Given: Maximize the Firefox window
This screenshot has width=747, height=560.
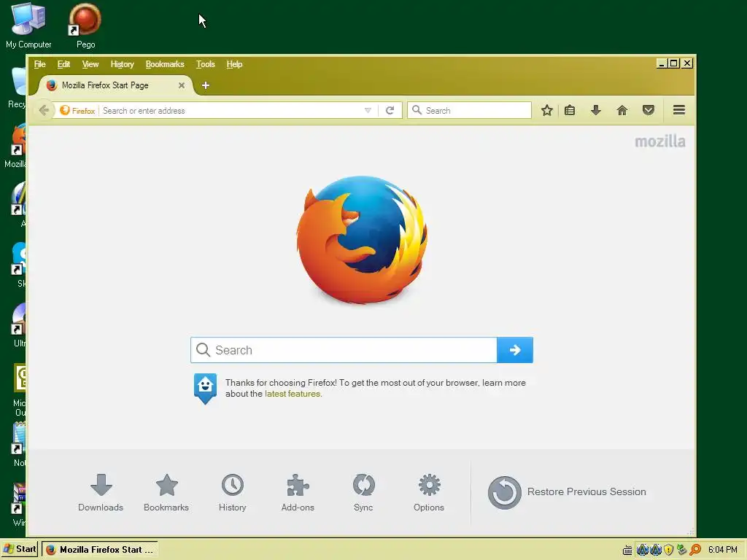Looking at the screenshot, I should (x=674, y=63).
